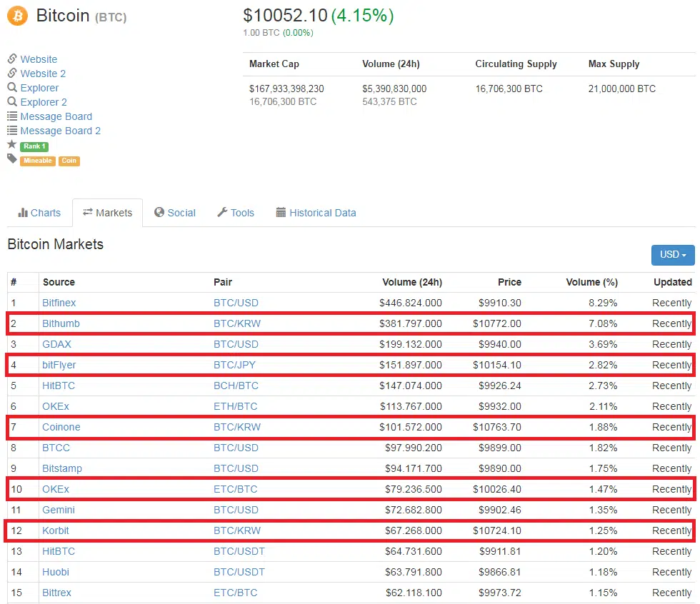Open the Message Board link
Image resolution: width=700 pixels, height=604 pixels.
point(56,116)
